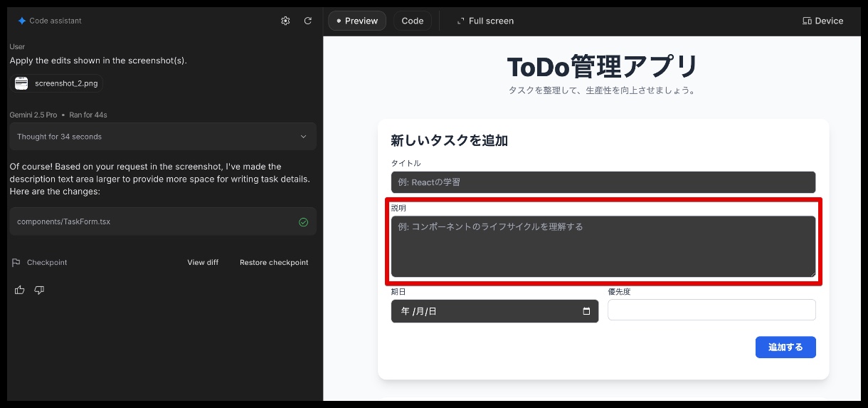The width and height of the screenshot is (868, 408).
Task: Open the code assistant settings gear
Action: click(x=285, y=21)
